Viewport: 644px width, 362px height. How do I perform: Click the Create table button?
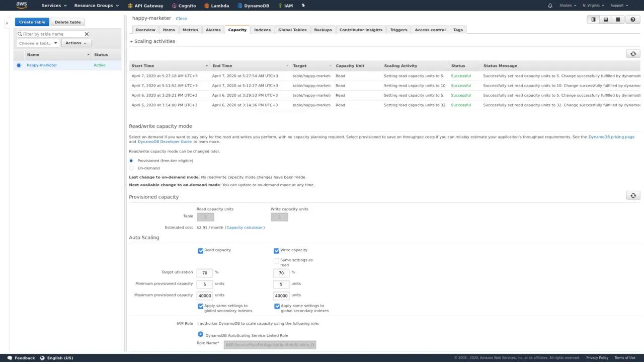coord(32,22)
